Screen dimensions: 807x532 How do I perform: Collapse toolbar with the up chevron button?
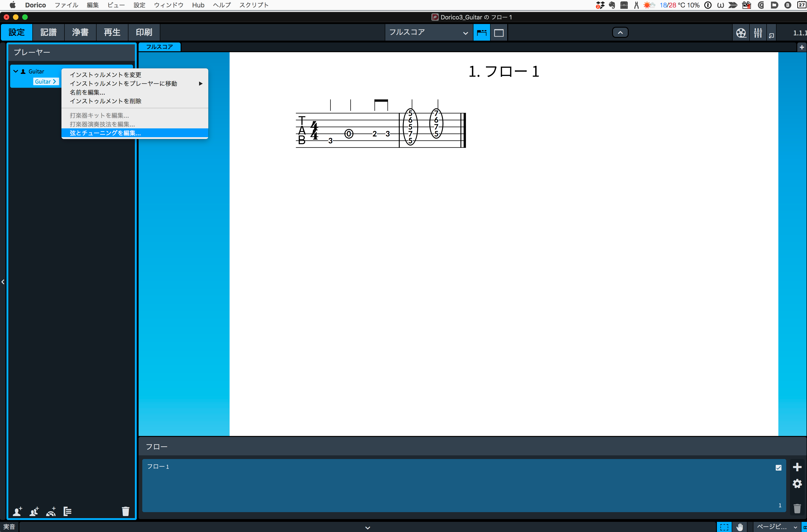coord(620,33)
